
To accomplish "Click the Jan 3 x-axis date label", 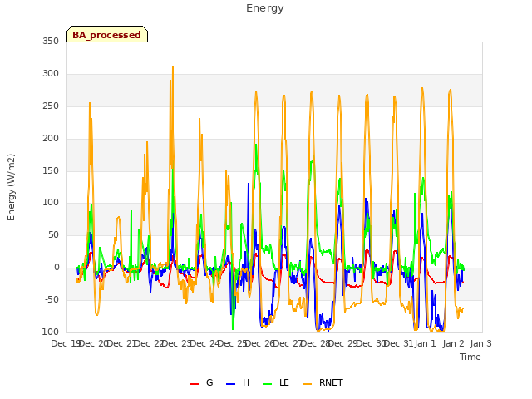I will (481, 343).
